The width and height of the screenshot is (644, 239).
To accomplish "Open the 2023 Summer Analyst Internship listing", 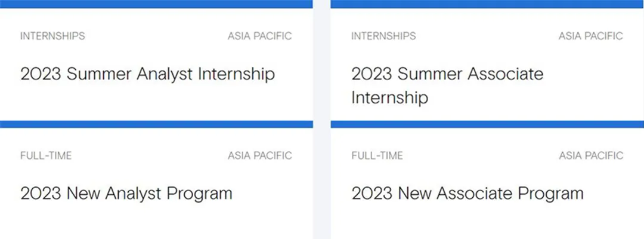I will 147,74.
